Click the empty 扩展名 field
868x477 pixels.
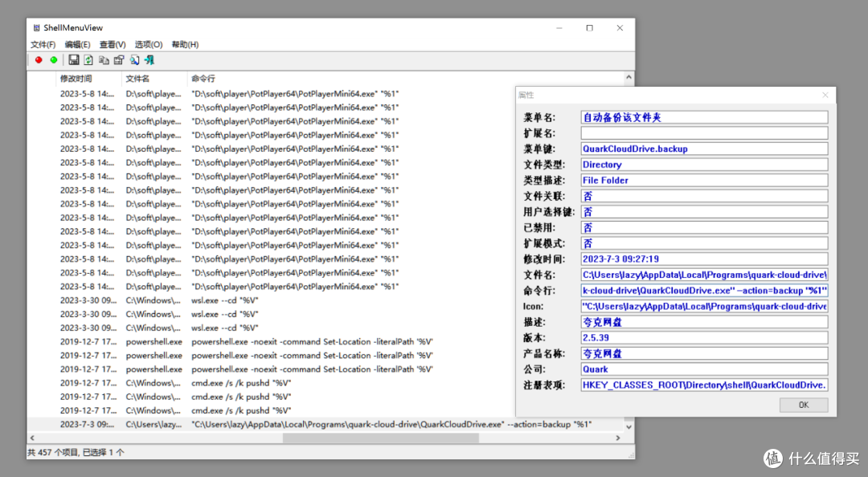pos(704,132)
